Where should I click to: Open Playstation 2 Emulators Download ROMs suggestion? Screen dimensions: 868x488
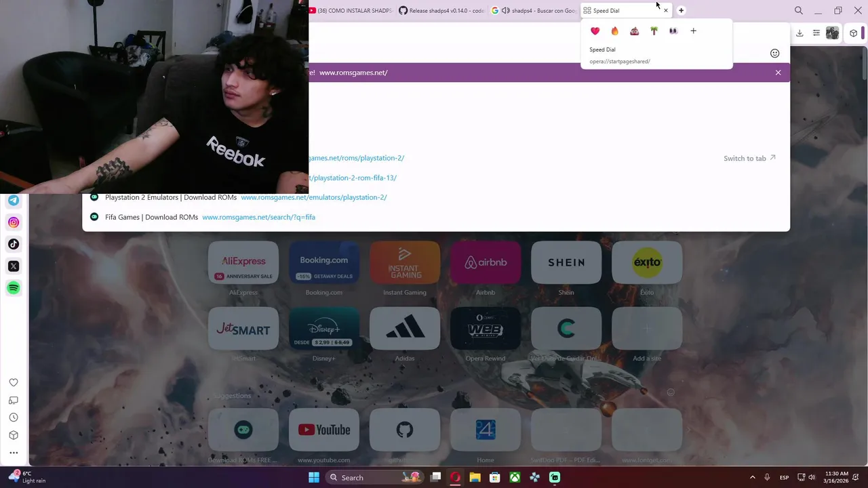pos(436,197)
